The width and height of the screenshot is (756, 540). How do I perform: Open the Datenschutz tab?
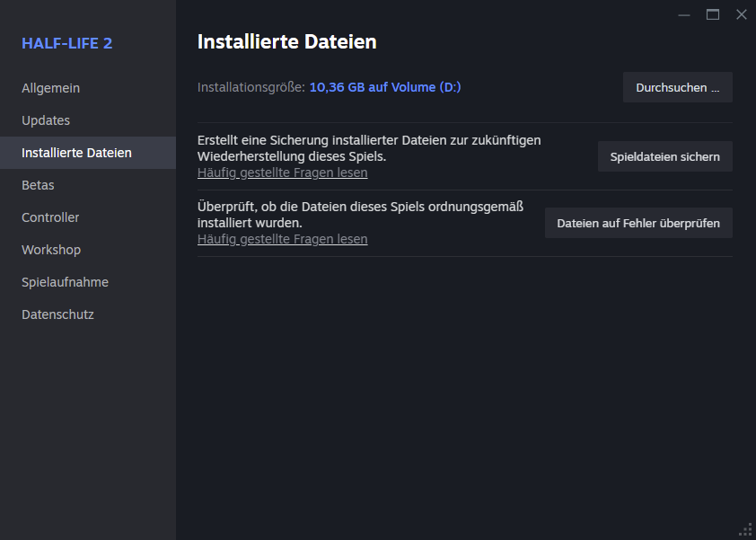coord(57,314)
